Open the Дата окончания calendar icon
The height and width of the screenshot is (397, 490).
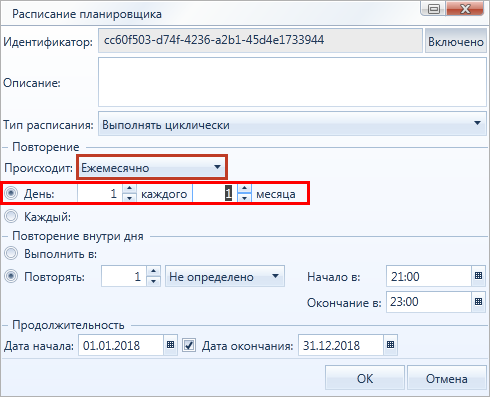[390, 345]
